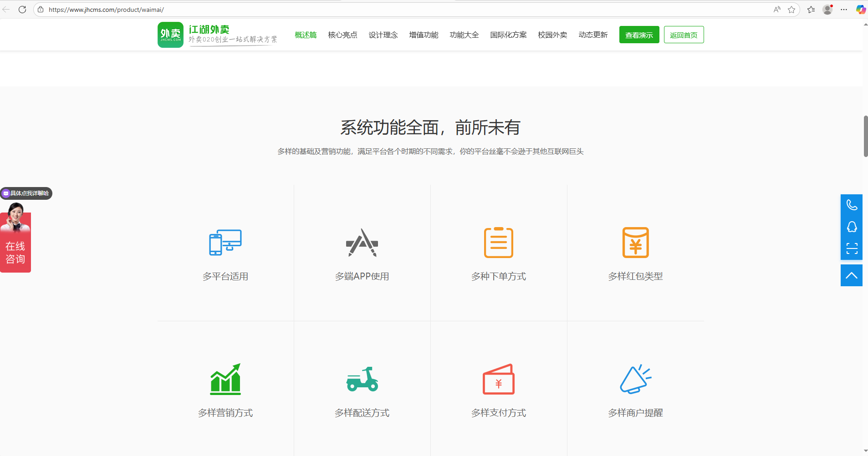This screenshot has width=868, height=456.
Task: Click the merchant reminder megaphone icon
Action: click(635, 379)
